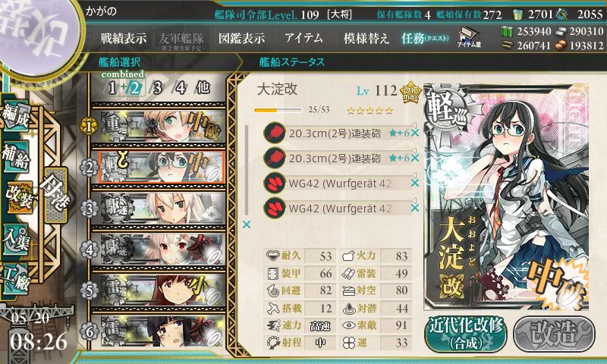Open the 入渠 docking repair icon

pyautogui.click(x=16, y=240)
